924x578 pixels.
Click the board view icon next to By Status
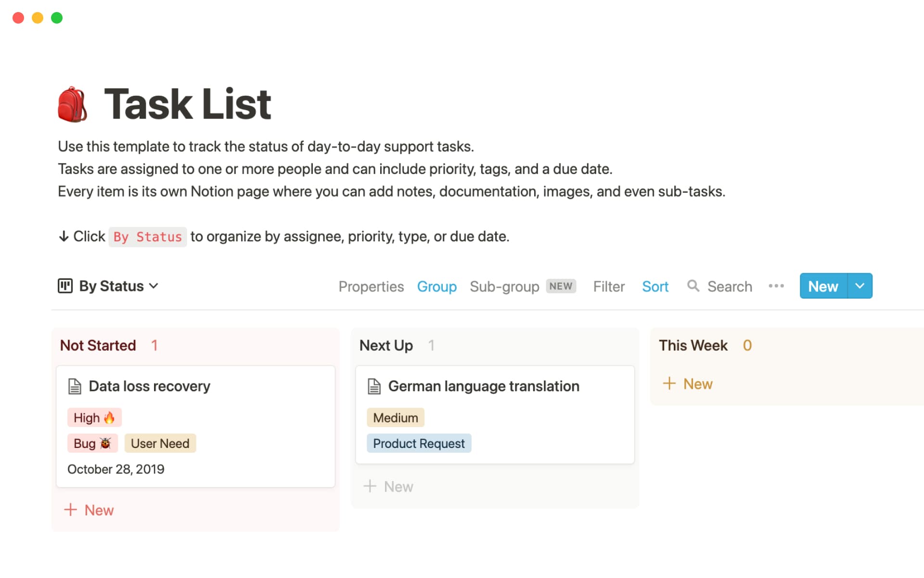pyautogui.click(x=66, y=286)
